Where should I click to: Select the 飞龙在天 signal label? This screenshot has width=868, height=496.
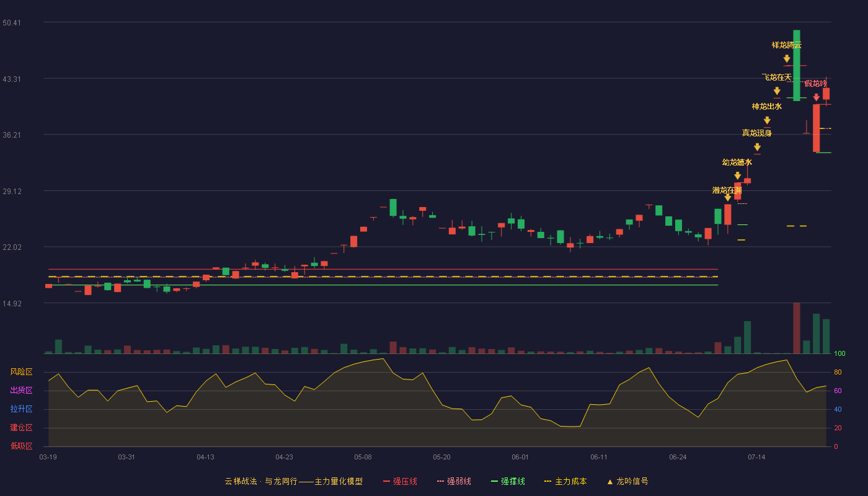[777, 77]
